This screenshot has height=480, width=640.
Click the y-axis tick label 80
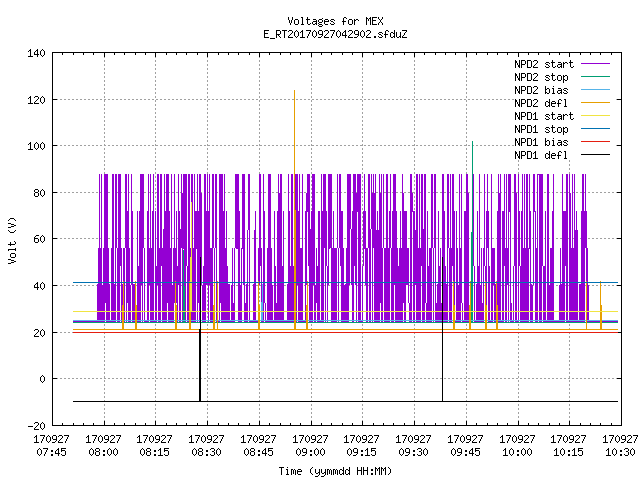tap(39, 193)
